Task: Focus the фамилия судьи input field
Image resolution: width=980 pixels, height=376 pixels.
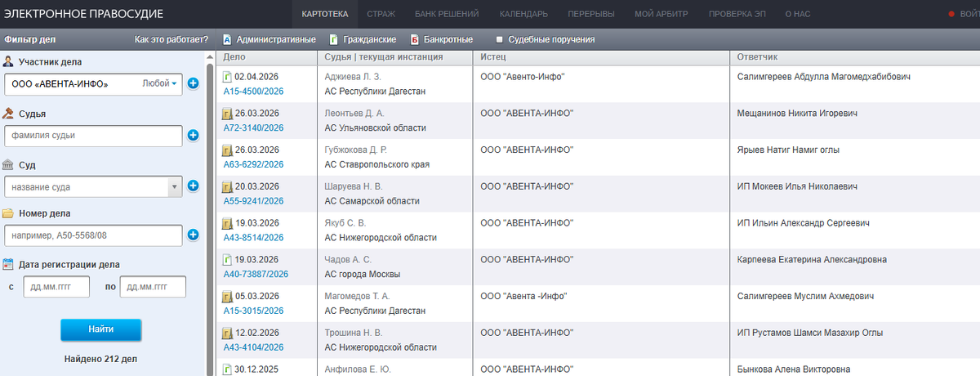Action: (93, 136)
